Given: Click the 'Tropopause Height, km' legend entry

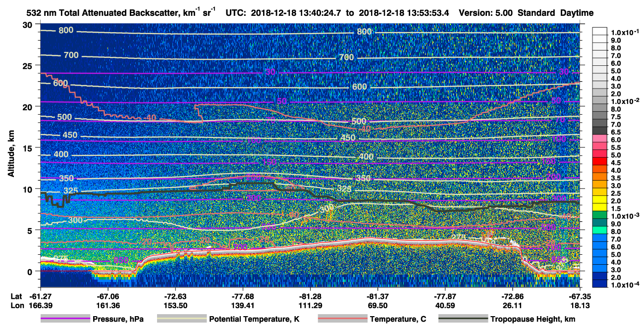Looking at the screenshot, I should [533, 319].
